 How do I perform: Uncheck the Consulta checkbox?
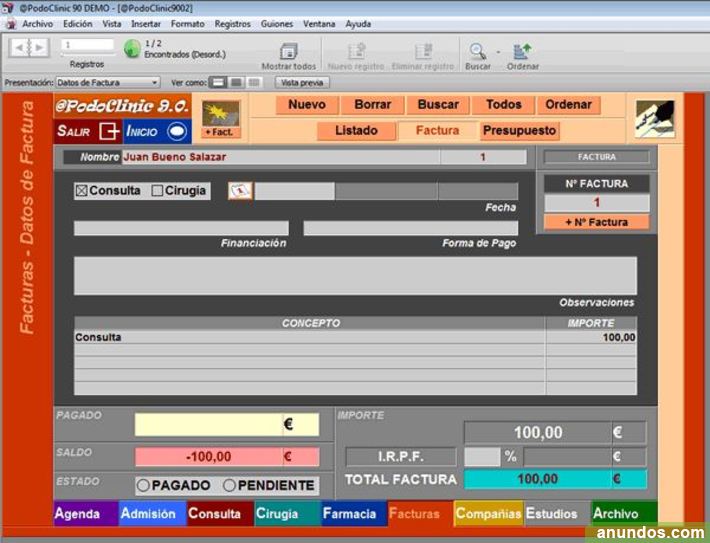click(x=82, y=191)
